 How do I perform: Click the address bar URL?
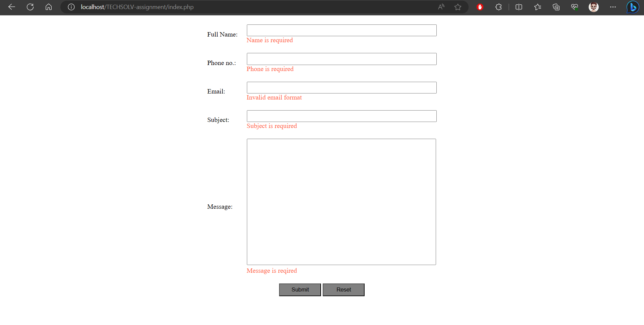(x=138, y=7)
